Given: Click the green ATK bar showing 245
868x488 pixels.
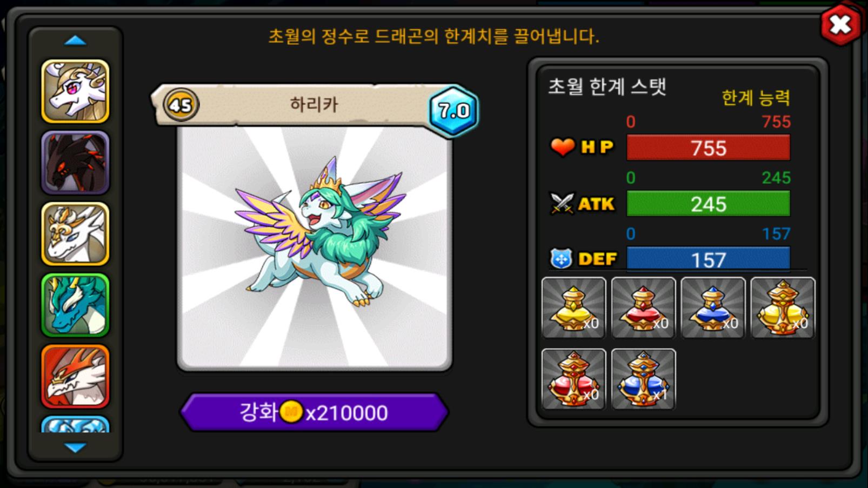Looking at the screenshot, I should tap(708, 204).
